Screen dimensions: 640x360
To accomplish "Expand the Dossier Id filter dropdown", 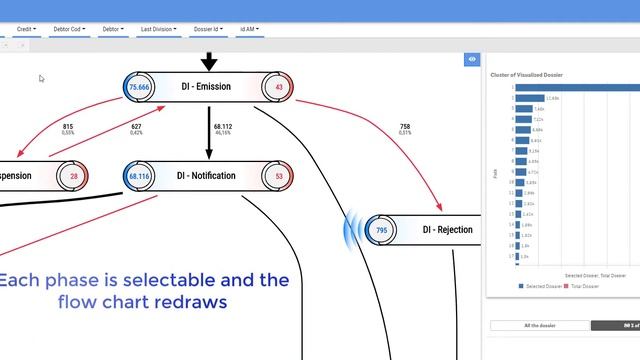I will 208,29.
